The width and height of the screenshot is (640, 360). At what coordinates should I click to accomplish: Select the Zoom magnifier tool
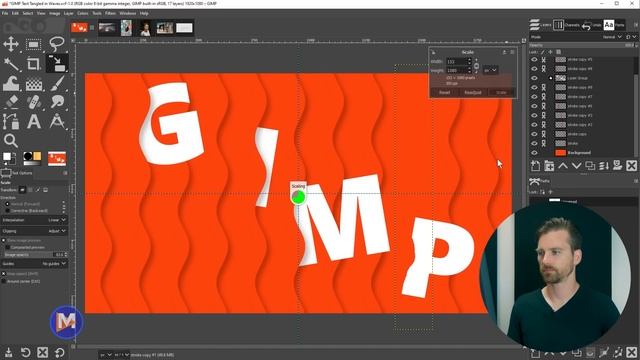pos(11,140)
